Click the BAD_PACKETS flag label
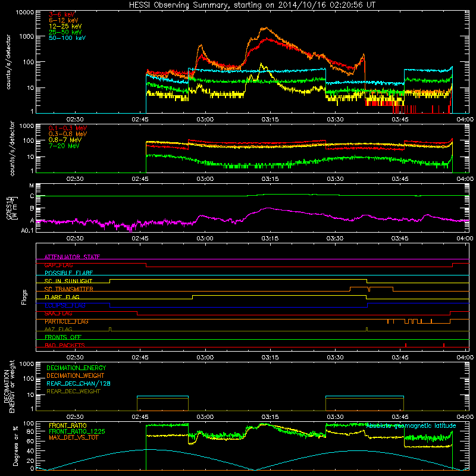The height and width of the screenshot is (476, 476). [x=65, y=345]
